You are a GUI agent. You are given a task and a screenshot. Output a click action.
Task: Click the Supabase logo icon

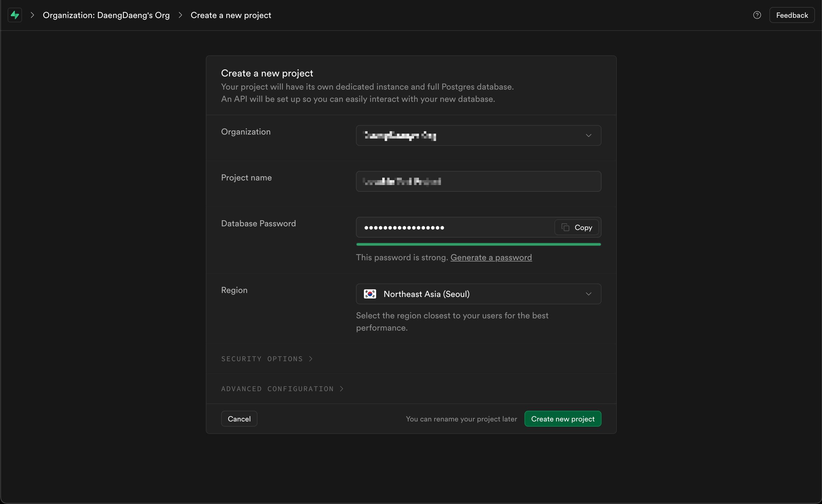(x=15, y=15)
